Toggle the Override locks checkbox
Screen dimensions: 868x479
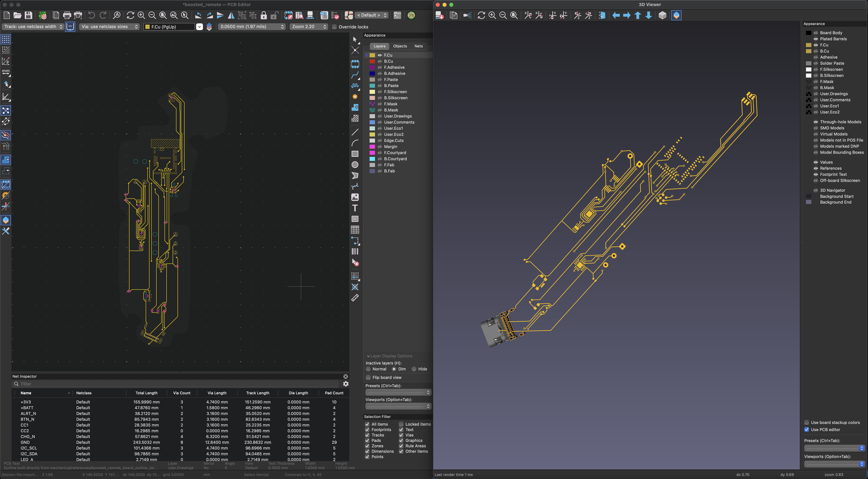coord(334,27)
